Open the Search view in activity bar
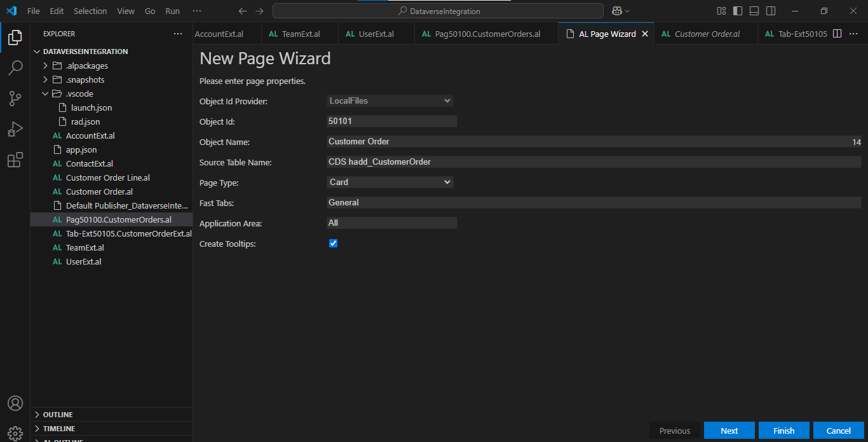The width and height of the screenshot is (868, 442). pyautogui.click(x=15, y=68)
